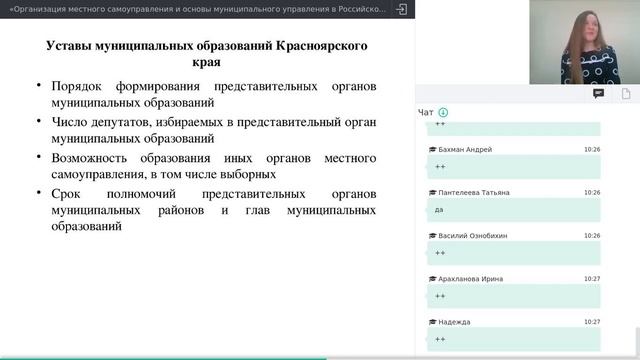
Task: Select sender name Надежда in chat
Action: [454, 322]
